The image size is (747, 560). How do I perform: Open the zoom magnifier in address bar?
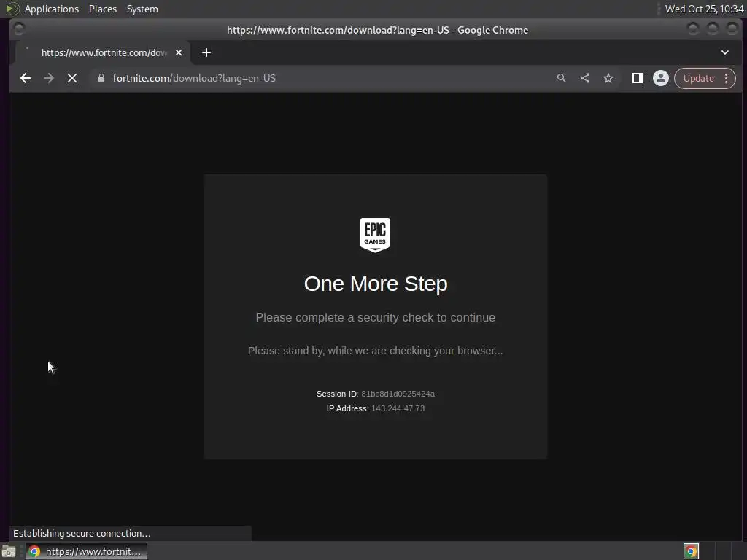(x=562, y=78)
